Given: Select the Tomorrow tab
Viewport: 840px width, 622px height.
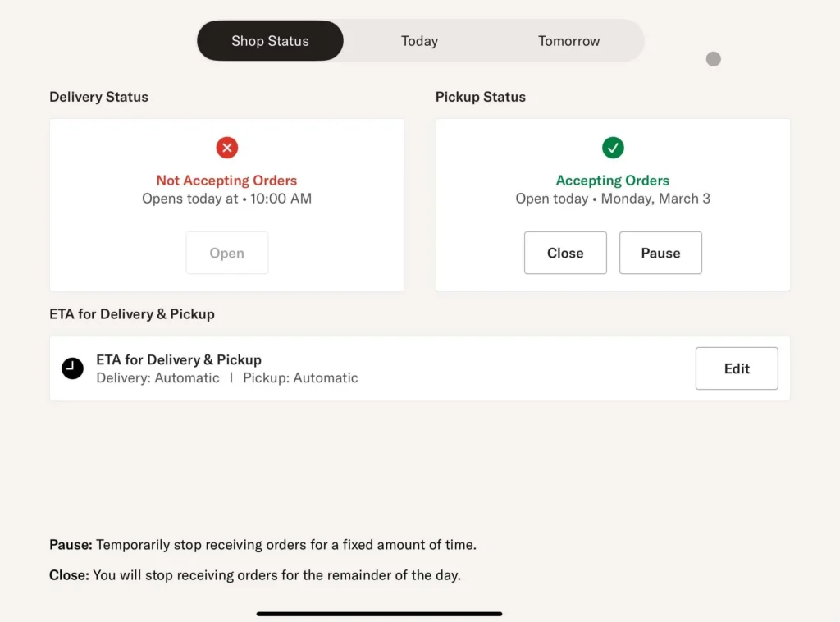Looking at the screenshot, I should [568, 41].
